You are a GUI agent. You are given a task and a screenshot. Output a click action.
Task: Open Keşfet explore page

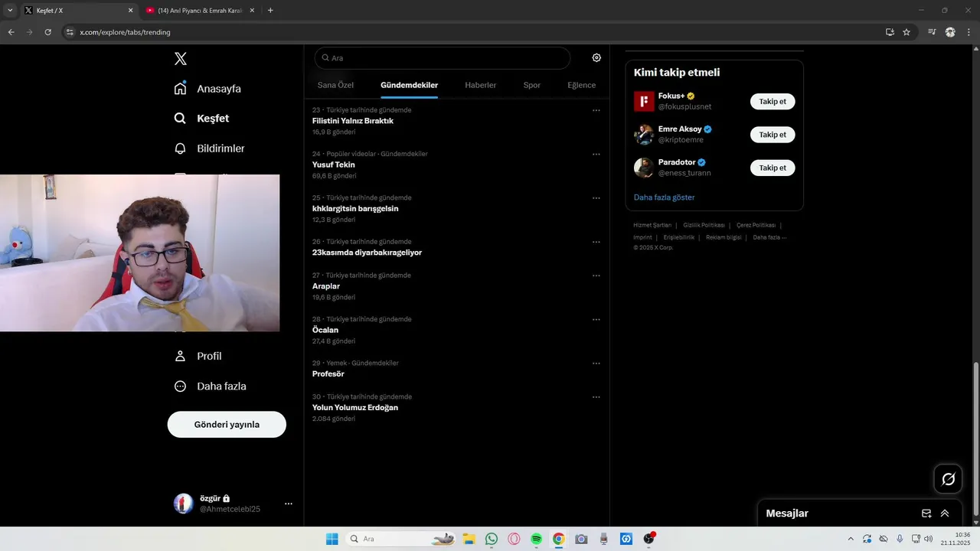pos(201,119)
